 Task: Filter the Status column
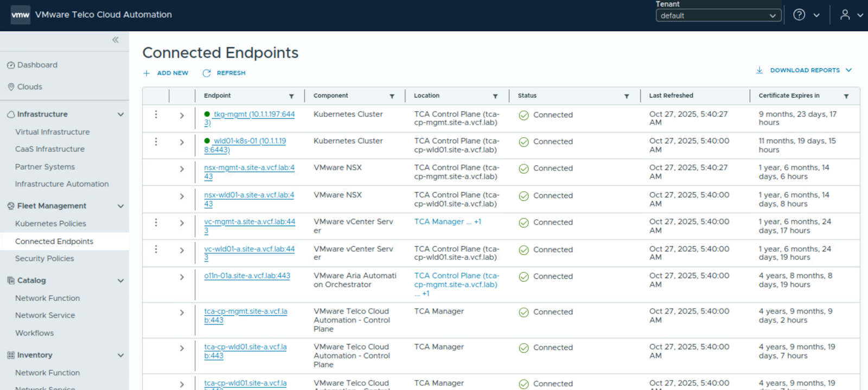(626, 96)
